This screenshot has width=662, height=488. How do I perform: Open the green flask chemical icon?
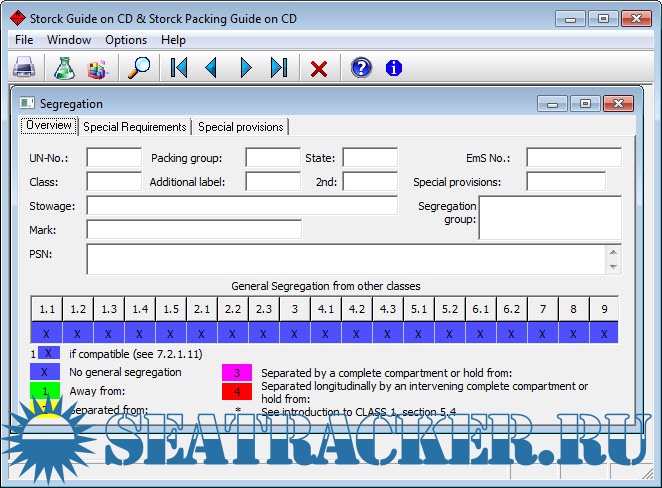tap(64, 68)
